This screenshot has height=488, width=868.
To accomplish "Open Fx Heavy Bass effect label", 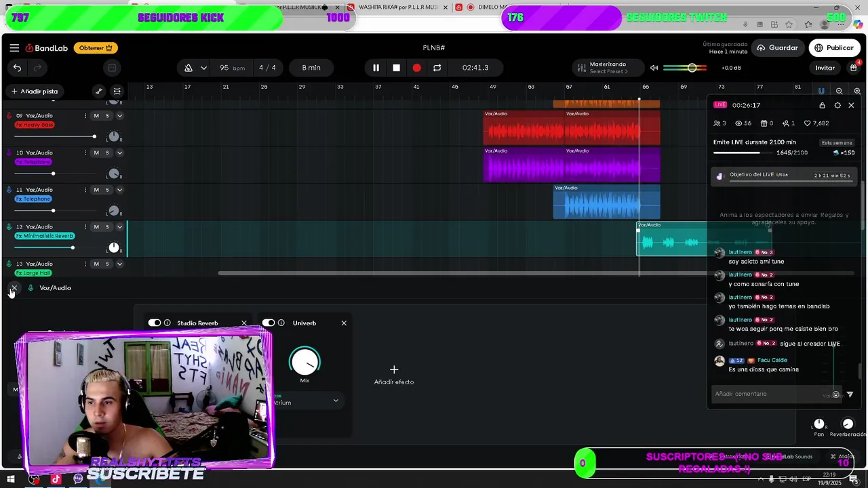I will pos(35,125).
